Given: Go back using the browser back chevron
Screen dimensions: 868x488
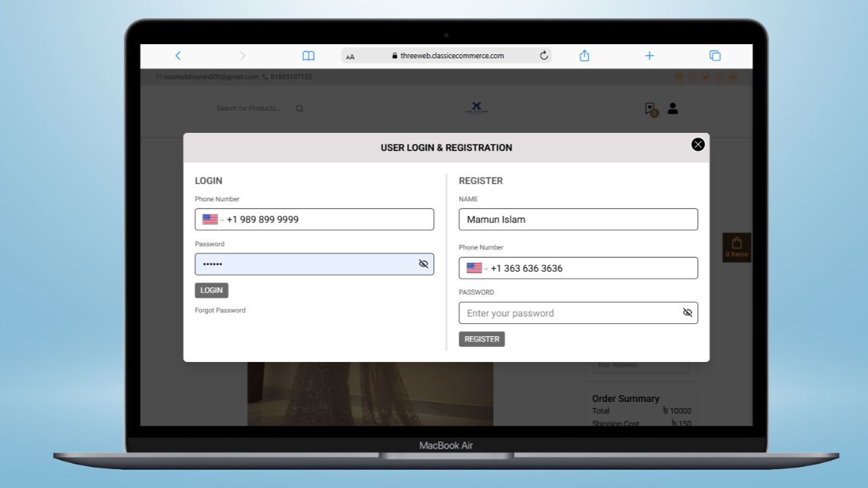Looking at the screenshot, I should tap(178, 56).
